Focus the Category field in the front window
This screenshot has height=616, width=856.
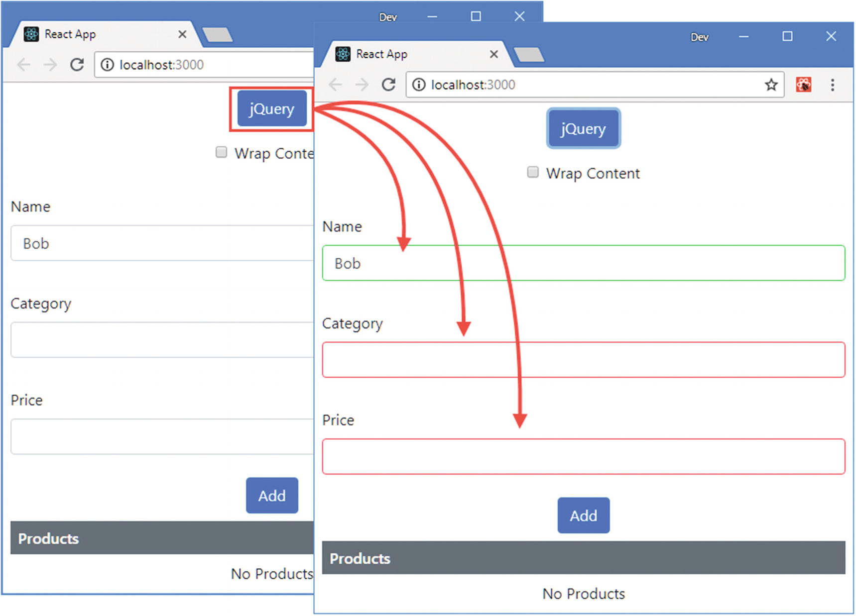583,360
